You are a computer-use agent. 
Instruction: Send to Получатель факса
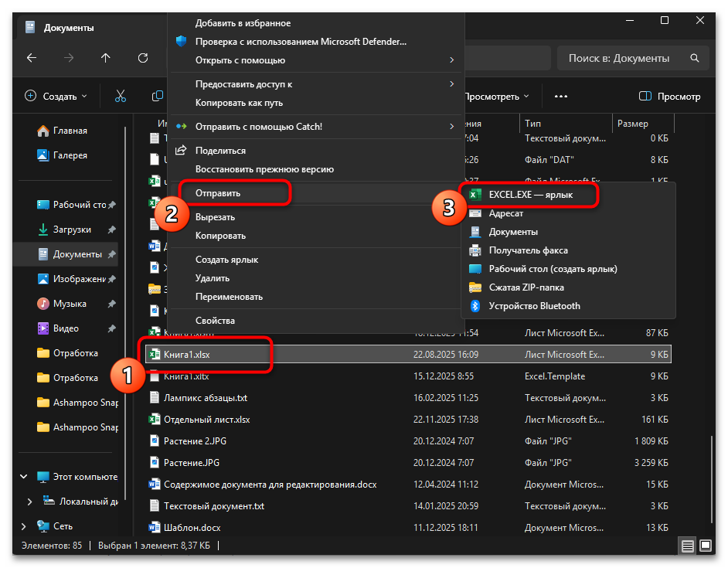(568, 250)
